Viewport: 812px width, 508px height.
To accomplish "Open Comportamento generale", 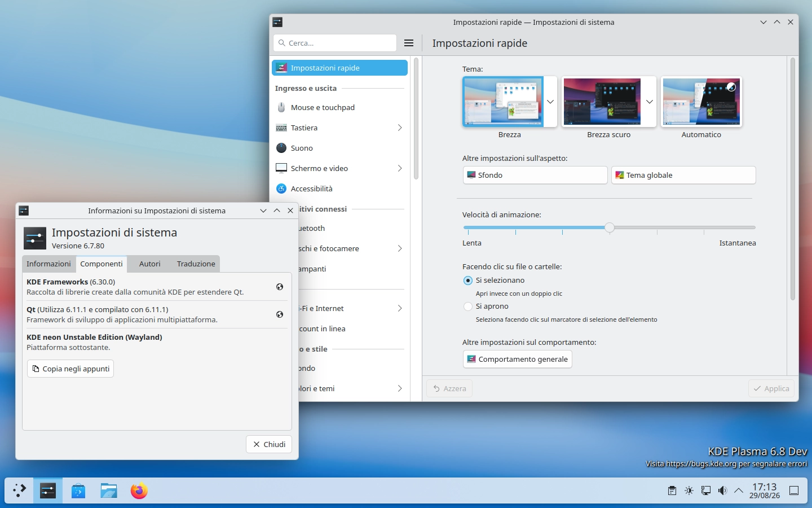I will [518, 359].
